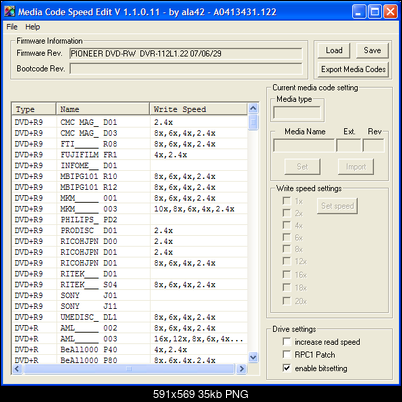The width and height of the screenshot is (402, 402).
Task: Maximize the Media Code Speed Edit window
Action: [374, 12]
